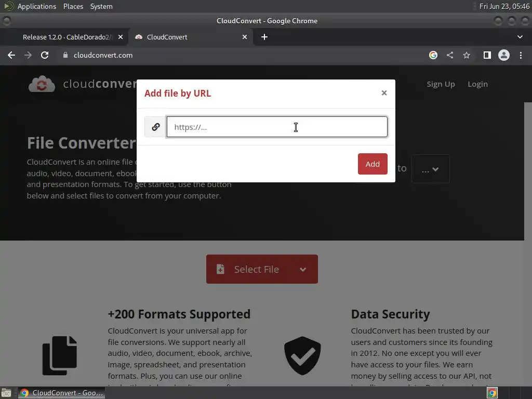Click the +200 Formats Supported heading
This screenshot has height=399, width=532.
point(179,314)
